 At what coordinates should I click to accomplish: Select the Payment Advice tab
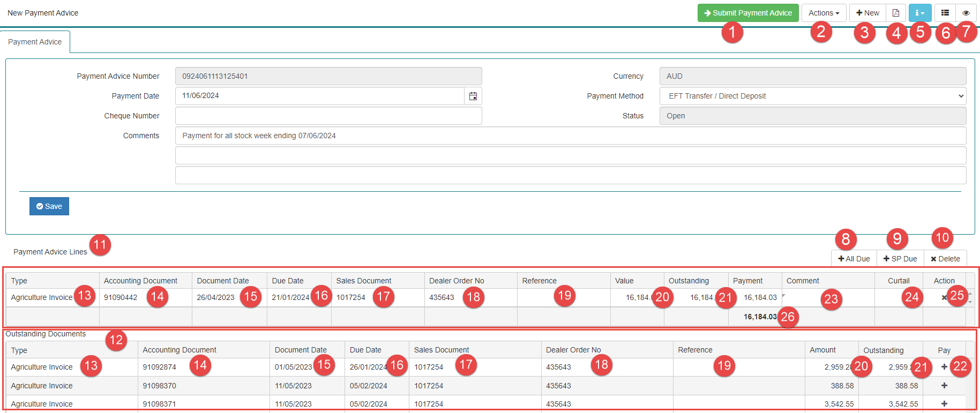[35, 42]
